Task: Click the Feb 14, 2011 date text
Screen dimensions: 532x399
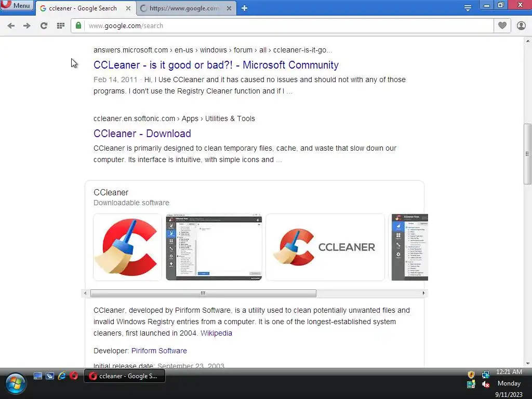Action: [x=115, y=79]
